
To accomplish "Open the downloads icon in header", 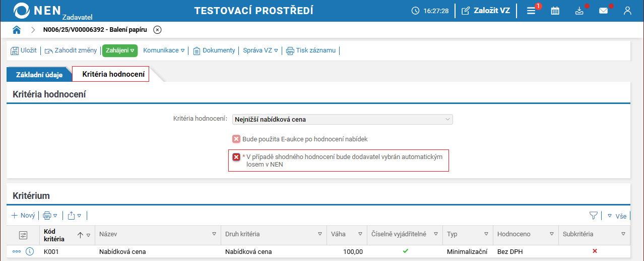I will click(579, 11).
